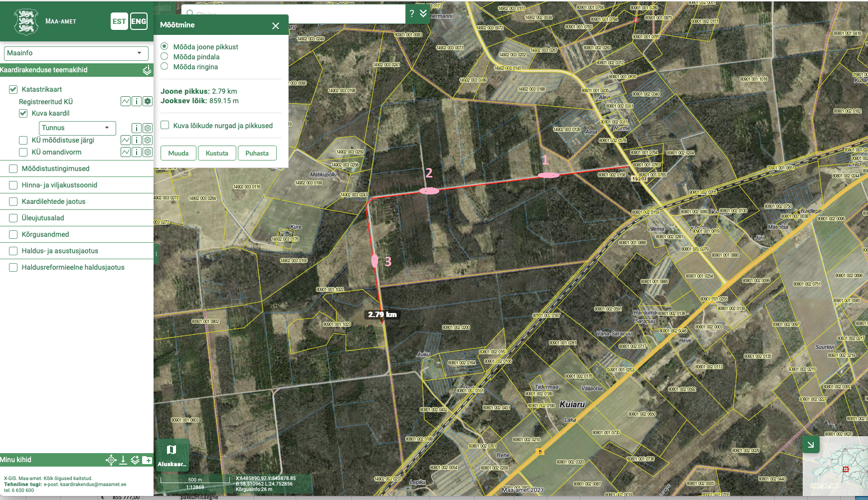Image resolution: width=868 pixels, height=500 pixels.
Task: Enable the Kõrgusandmed layer checkbox
Action: (x=13, y=235)
